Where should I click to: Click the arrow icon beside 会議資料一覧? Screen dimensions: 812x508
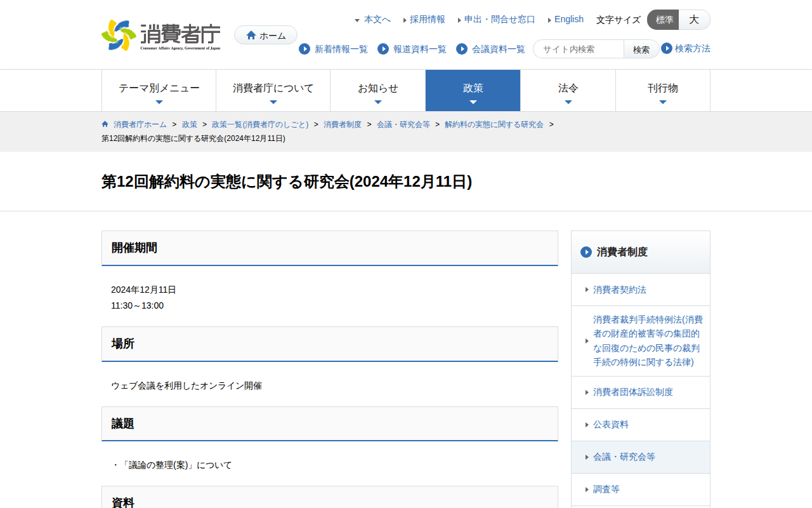[x=462, y=49]
